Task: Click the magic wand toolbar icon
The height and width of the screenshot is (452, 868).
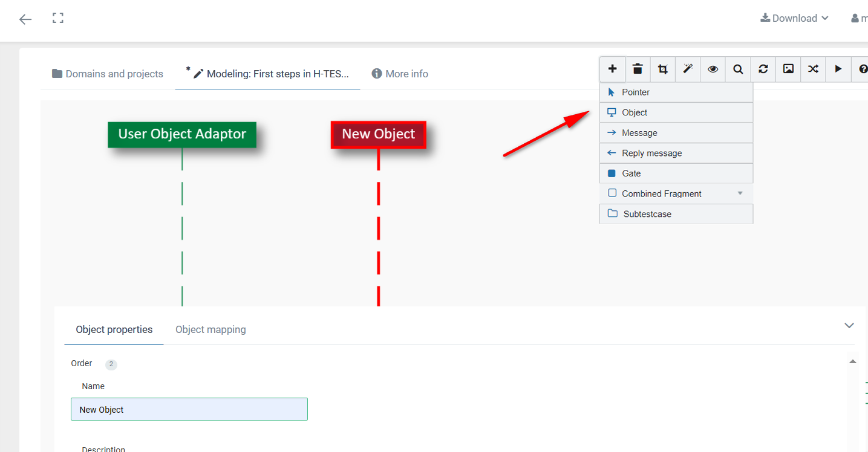Action: coord(688,69)
